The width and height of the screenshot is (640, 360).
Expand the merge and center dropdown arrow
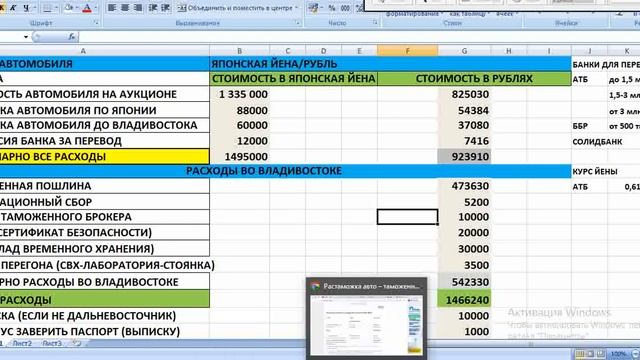click(297, 8)
